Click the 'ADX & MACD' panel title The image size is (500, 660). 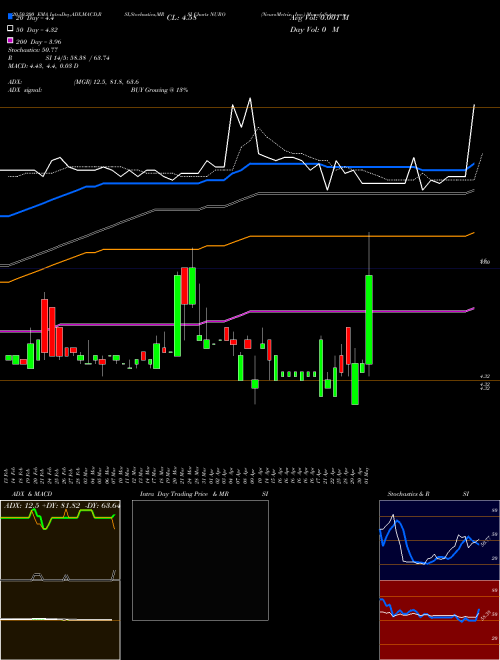pos(32,494)
